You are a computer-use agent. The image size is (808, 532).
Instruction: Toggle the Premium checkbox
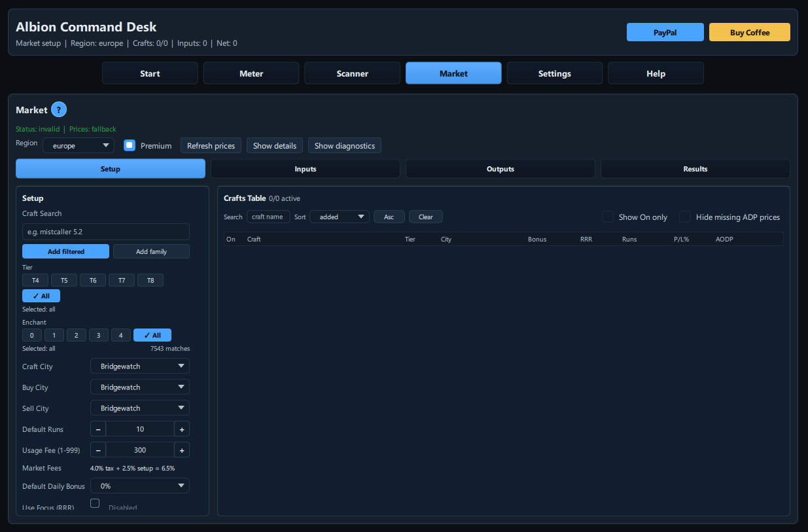tap(129, 145)
